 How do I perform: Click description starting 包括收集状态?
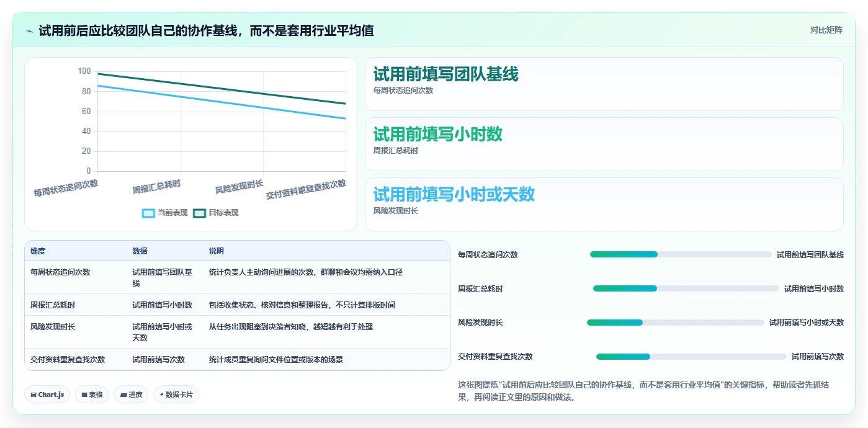[302, 305]
